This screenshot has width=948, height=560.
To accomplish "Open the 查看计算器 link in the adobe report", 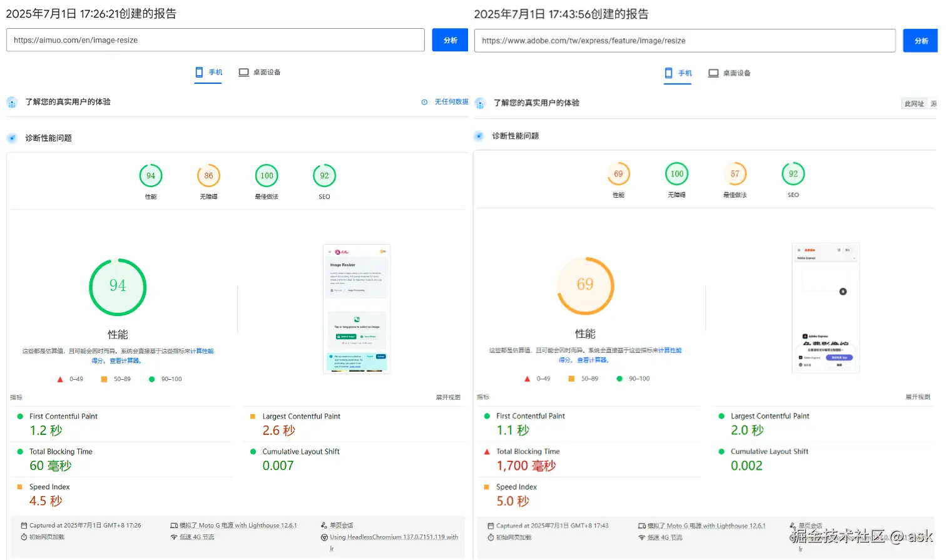I will [593, 360].
